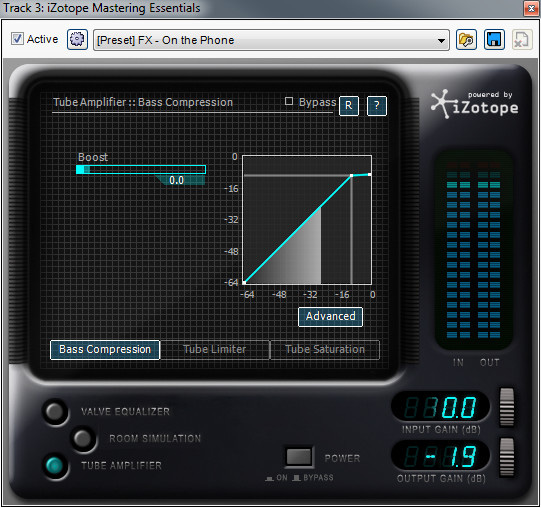Save preset with floppy disk icon
Image resolution: width=541 pixels, height=508 pixels.
click(494, 40)
